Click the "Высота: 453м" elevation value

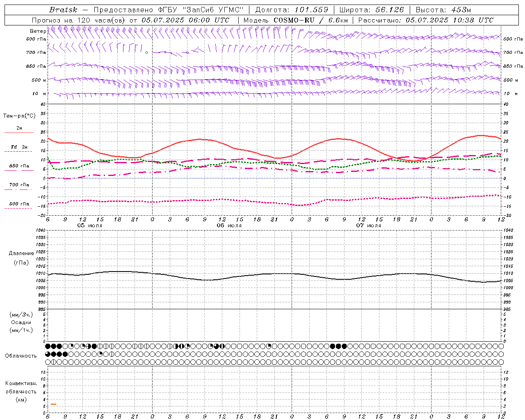[443, 10]
